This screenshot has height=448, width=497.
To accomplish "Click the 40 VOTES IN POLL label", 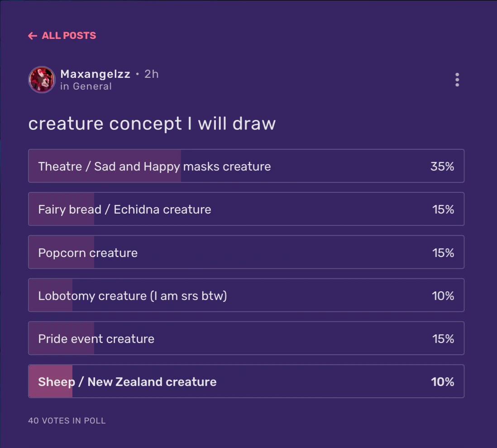I will click(67, 420).
